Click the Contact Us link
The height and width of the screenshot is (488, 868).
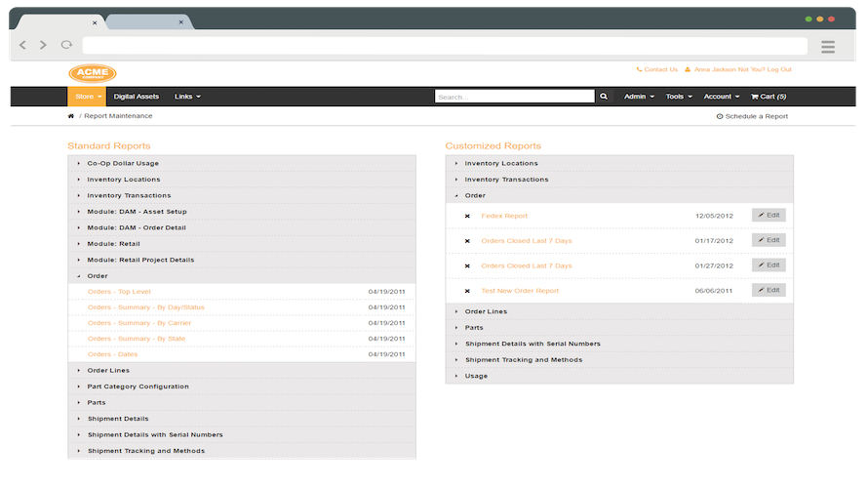[x=657, y=70]
